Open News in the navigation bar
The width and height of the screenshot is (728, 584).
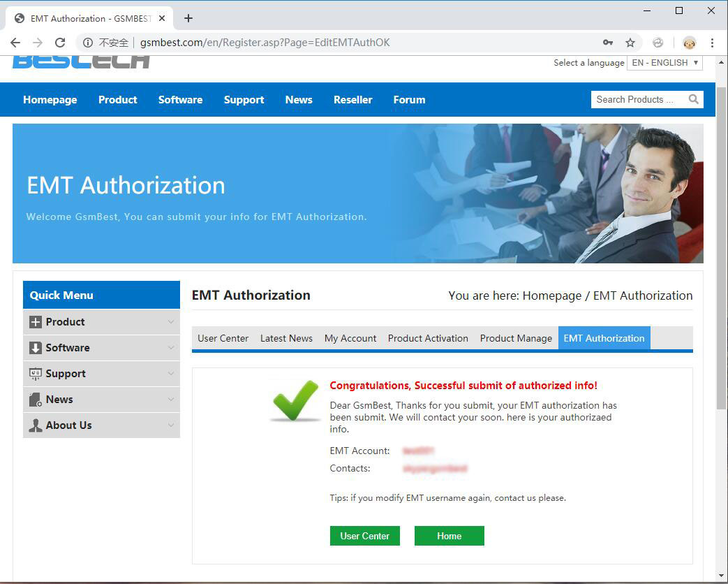pos(299,100)
